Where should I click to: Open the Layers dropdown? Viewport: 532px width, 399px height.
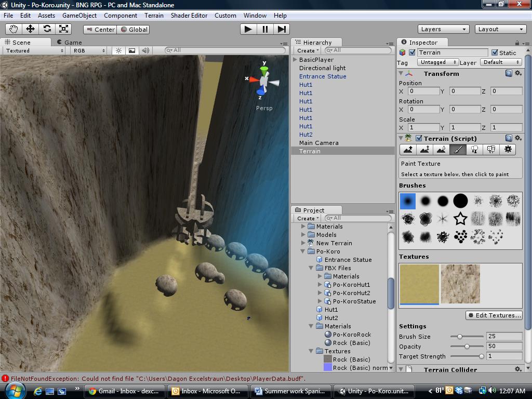click(443, 29)
